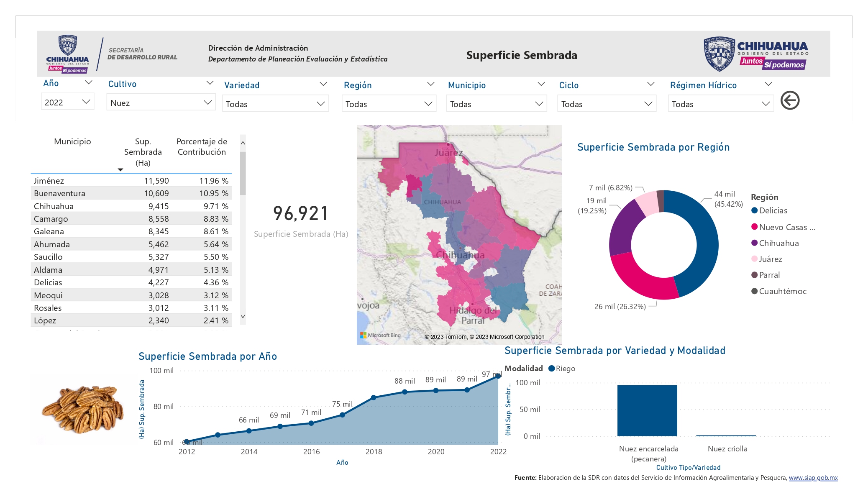Click table scroll down arrow
The image size is (868, 502).
pos(243,317)
